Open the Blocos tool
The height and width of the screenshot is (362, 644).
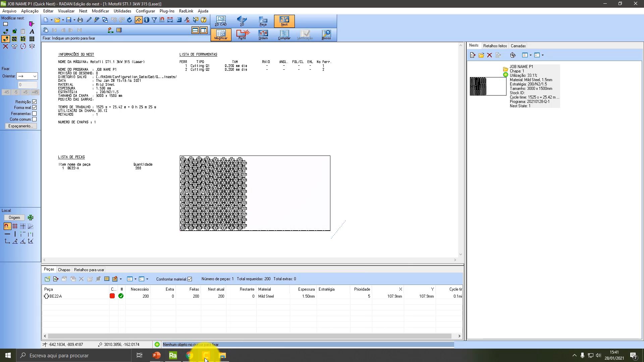[x=326, y=35]
